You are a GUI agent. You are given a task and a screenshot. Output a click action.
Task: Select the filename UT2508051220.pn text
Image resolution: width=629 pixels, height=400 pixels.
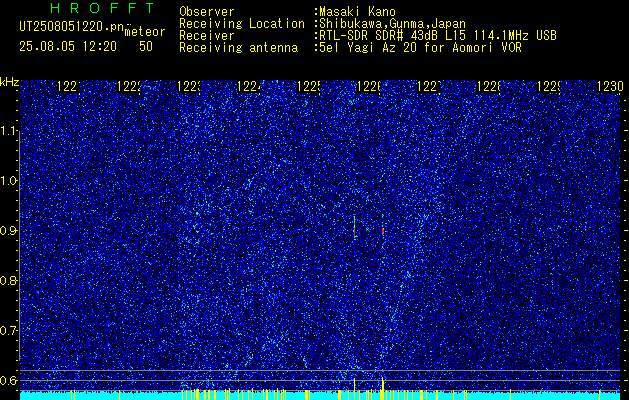pos(72,27)
